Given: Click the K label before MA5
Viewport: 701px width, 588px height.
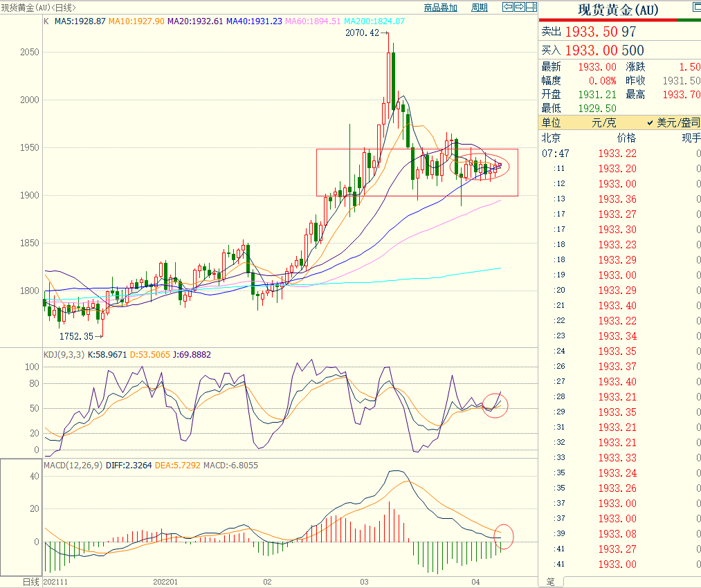Looking at the screenshot, I should click(x=46, y=21).
